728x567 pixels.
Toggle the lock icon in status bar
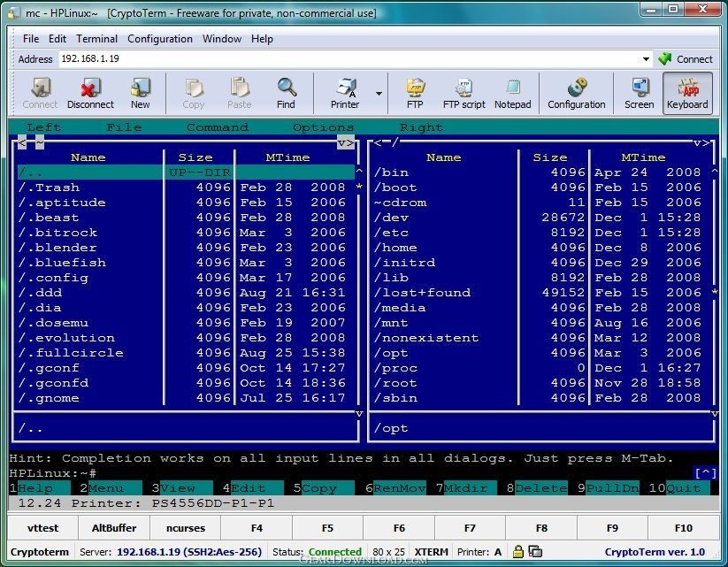coord(518,552)
